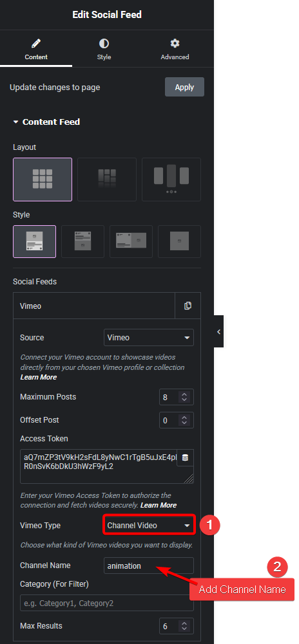The height and width of the screenshot is (644, 299).
Task: Click the Offset Post number field
Action: click(177, 420)
